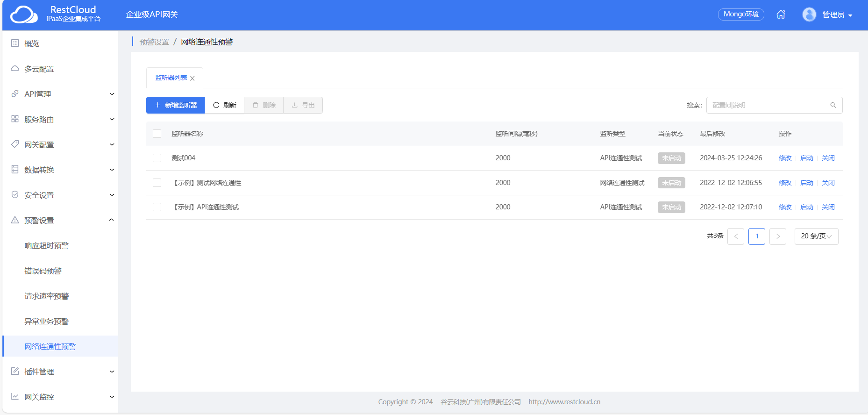868x415 pixels.
Task: Toggle the select-all header checkbox
Action: click(x=157, y=134)
